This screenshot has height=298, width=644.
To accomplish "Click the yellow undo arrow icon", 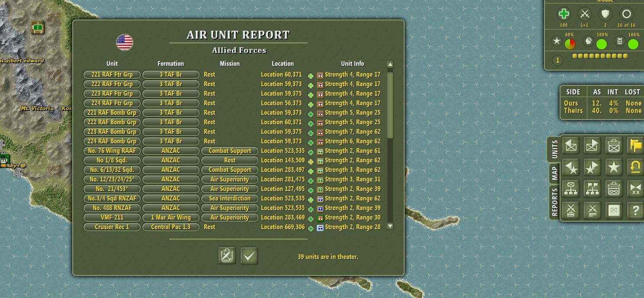I will coord(635,168).
